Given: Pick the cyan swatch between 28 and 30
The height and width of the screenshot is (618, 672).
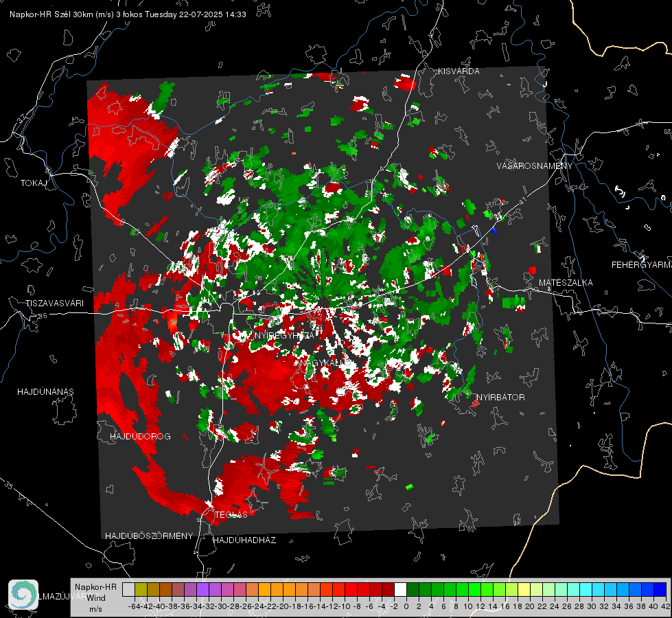Looking at the screenshot, I should [586, 590].
